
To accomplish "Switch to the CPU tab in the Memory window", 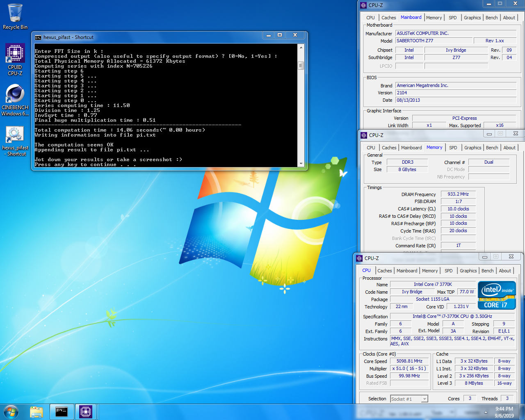I will (371, 148).
